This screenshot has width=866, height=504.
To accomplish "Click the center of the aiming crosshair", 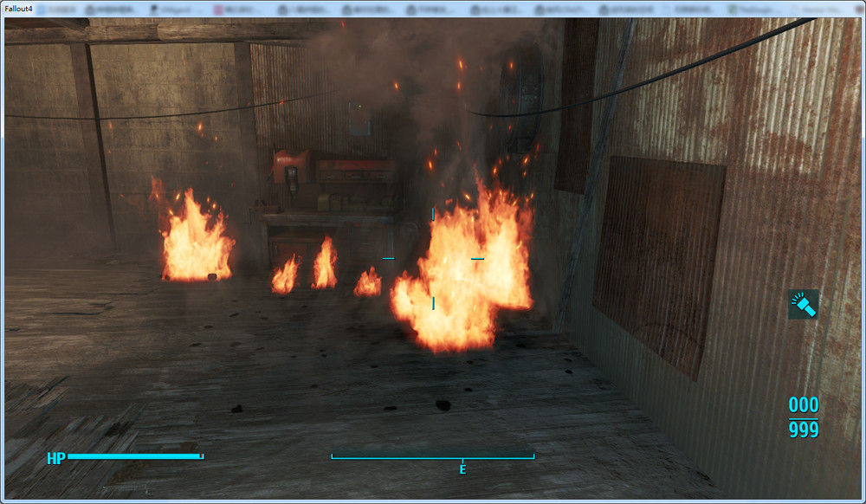I will 433,258.
